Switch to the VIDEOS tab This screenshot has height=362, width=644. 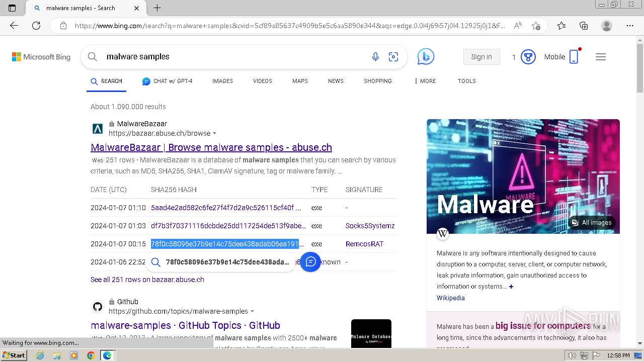262,81
